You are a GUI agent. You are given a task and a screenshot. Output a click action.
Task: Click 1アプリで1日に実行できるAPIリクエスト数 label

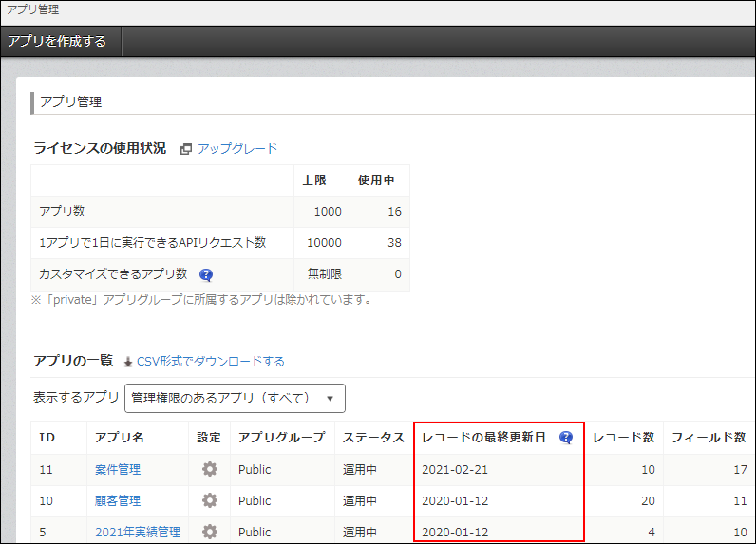(152, 242)
